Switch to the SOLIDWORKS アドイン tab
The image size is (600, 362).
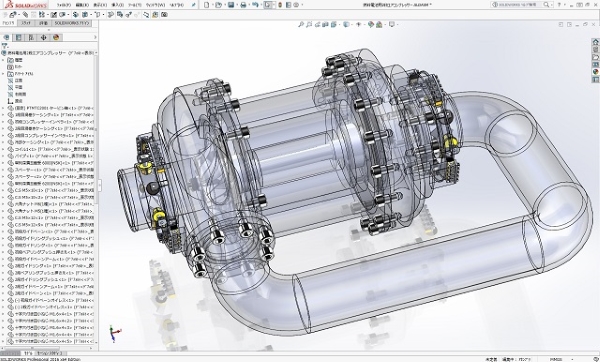(72, 23)
